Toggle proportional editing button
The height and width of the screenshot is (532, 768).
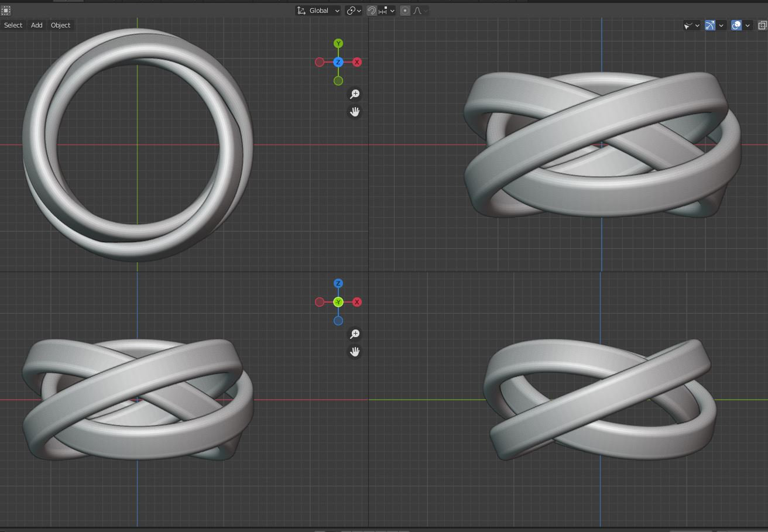pyautogui.click(x=405, y=11)
